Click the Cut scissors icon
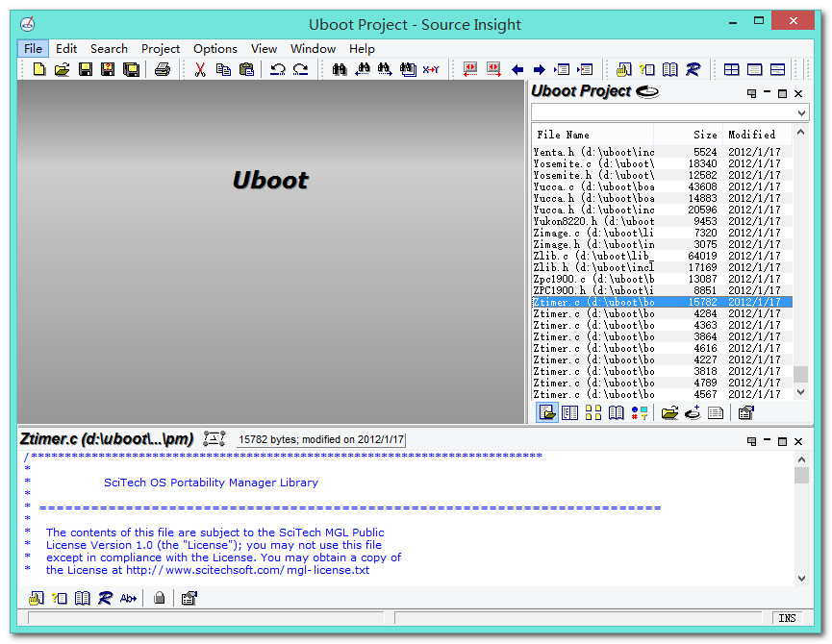This screenshot has height=644, width=832. tap(200, 69)
